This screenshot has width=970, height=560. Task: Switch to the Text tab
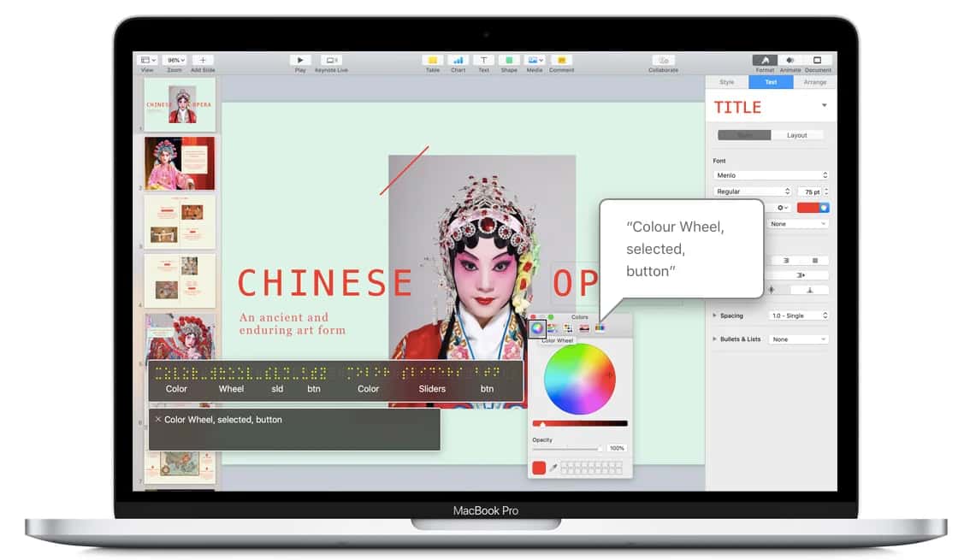[771, 82]
